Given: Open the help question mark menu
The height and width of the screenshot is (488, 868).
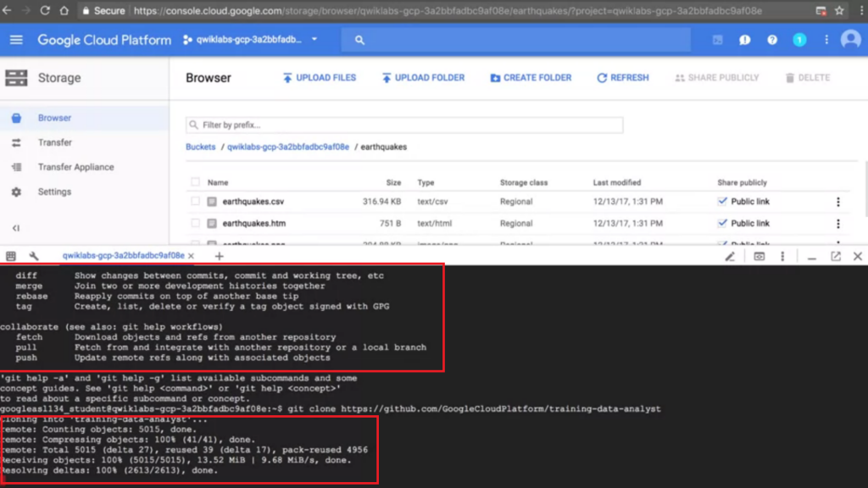Looking at the screenshot, I should tap(771, 40).
